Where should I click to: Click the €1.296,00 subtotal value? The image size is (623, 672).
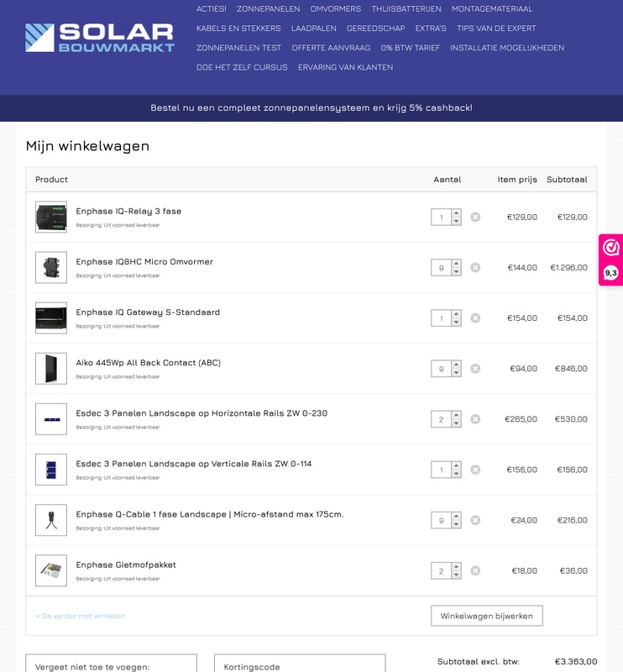pos(568,268)
